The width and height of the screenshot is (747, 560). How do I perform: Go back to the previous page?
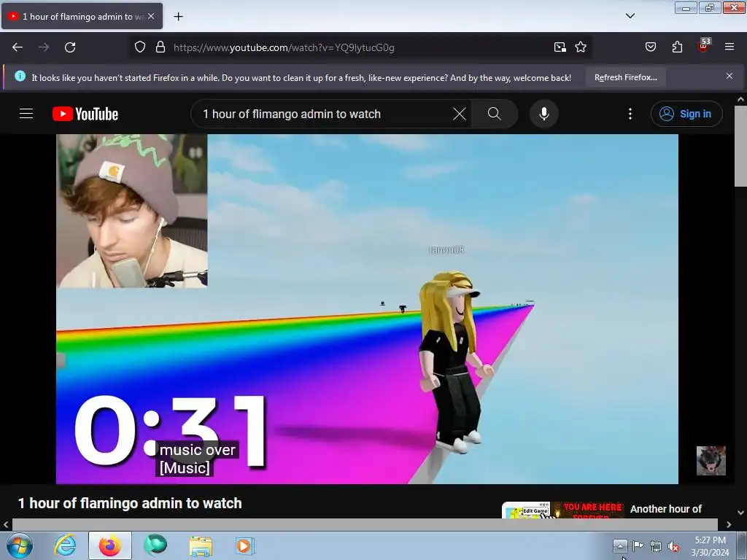pyautogui.click(x=18, y=47)
